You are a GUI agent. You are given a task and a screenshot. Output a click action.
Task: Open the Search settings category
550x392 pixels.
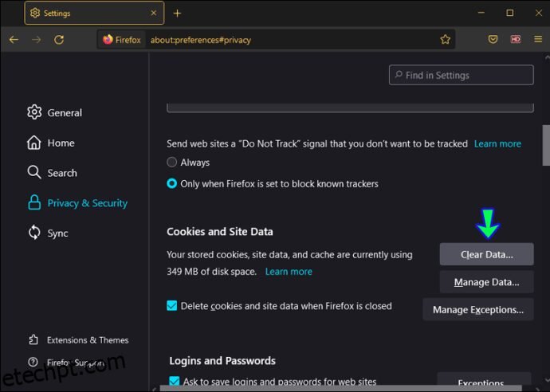click(x=53, y=173)
